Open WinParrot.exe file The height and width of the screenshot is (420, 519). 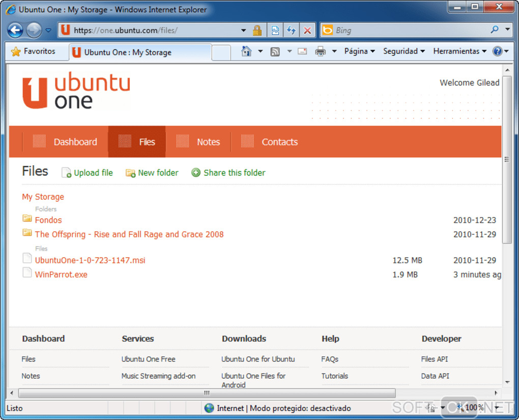61,275
